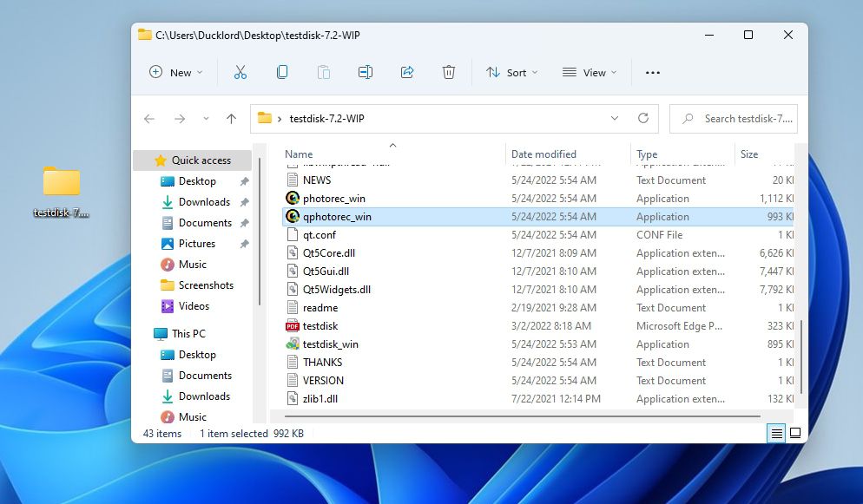Open recent locations chevron dropdown
The height and width of the screenshot is (504, 863).
point(206,119)
